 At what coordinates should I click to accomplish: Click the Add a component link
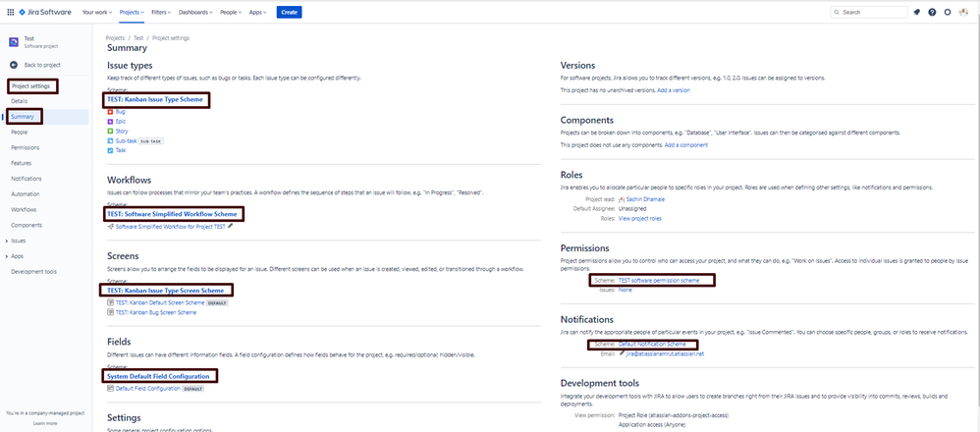[686, 145]
